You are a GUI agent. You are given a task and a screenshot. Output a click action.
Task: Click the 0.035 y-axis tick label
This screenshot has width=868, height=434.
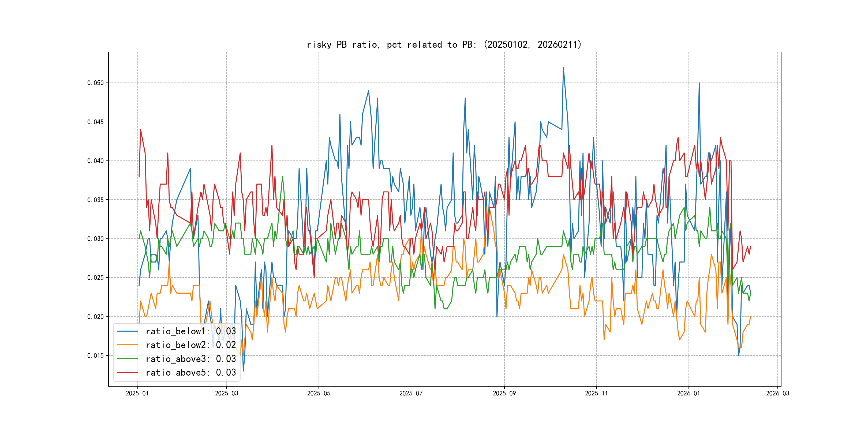[95, 200]
